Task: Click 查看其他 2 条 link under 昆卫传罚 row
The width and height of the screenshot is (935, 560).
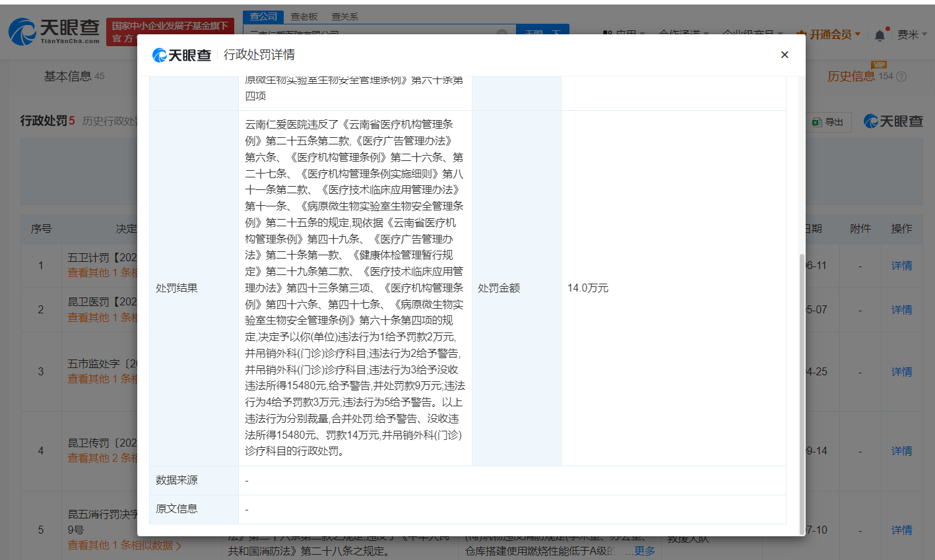Action: pyautogui.click(x=102, y=458)
